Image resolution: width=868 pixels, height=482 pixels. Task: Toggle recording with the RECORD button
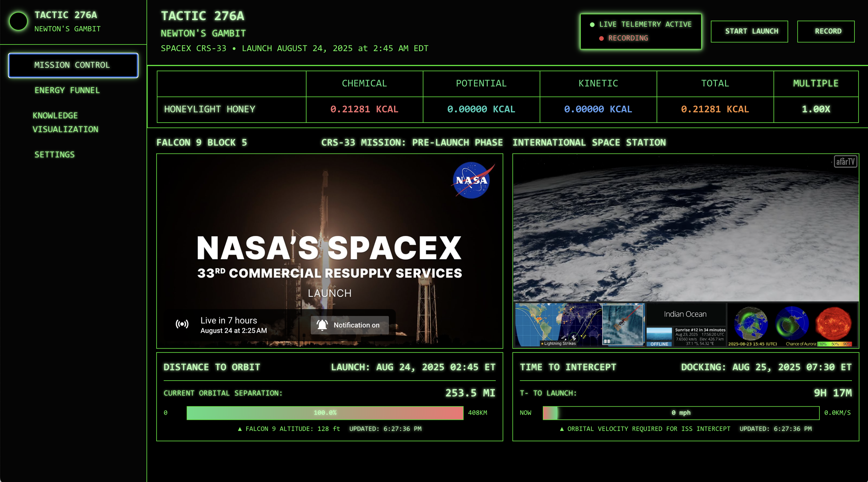825,31
